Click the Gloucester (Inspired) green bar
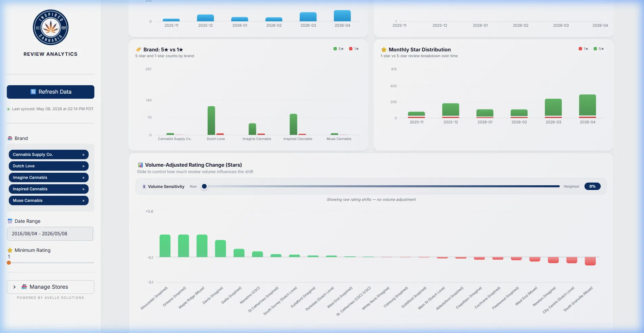The image size is (644, 333). pyautogui.click(x=165, y=246)
